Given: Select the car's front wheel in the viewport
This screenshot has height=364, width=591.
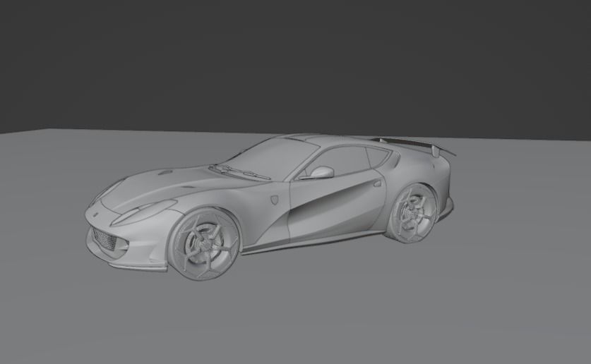Looking at the screenshot, I should [x=204, y=245].
